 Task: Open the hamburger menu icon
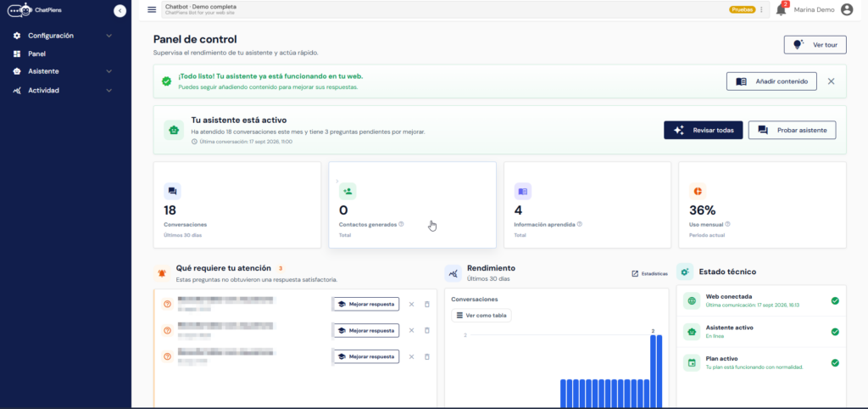pos(152,9)
